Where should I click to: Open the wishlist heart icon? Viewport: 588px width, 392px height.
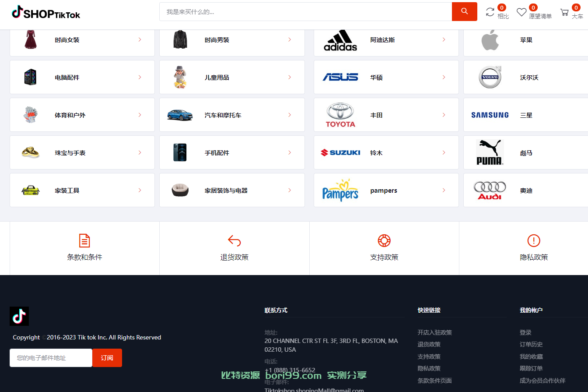[x=521, y=12]
